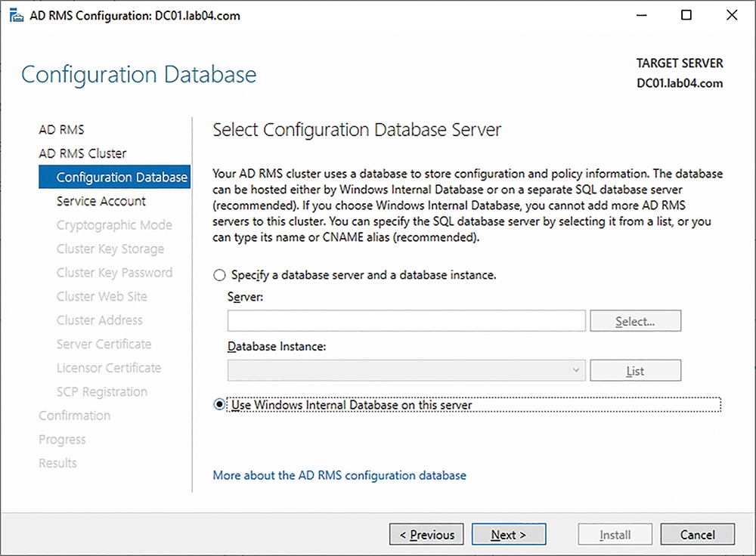Screen dimensions: 756x556
Task: Select Cluster Web Site step
Action: tap(102, 296)
